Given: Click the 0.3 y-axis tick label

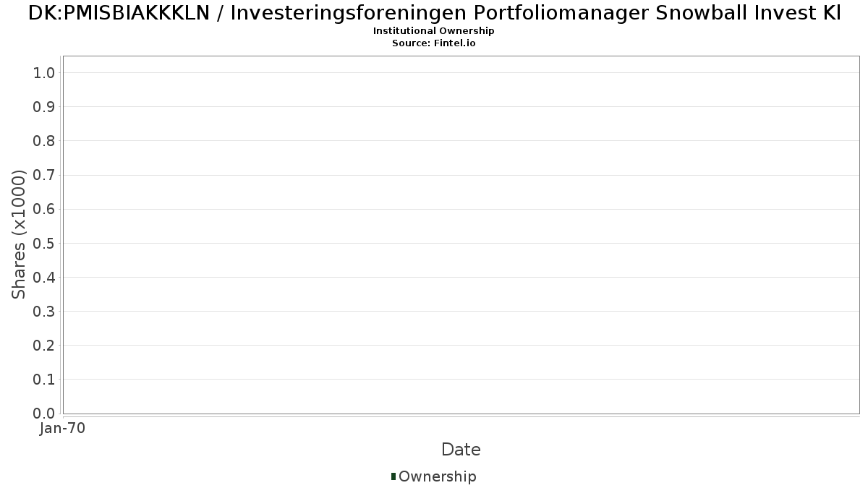Looking at the screenshot, I should coord(44,311).
